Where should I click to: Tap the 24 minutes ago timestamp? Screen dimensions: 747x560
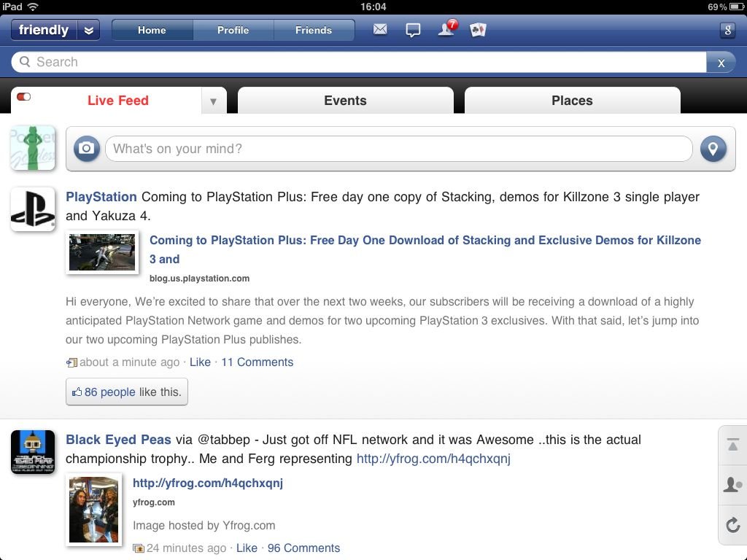[186, 548]
